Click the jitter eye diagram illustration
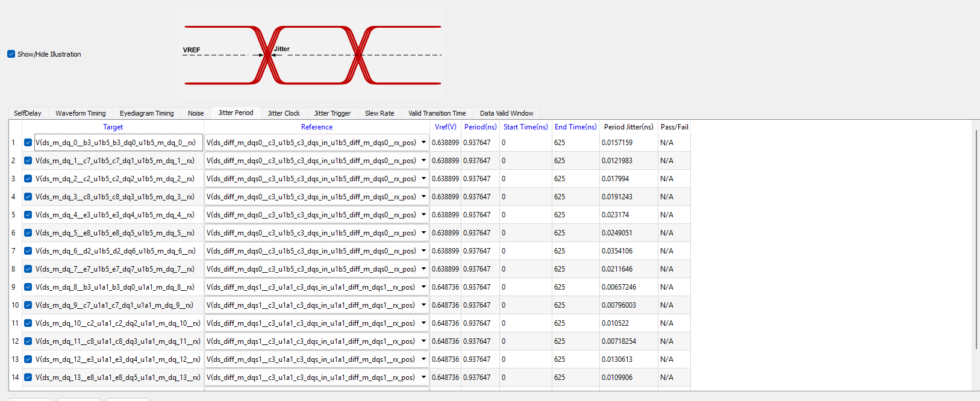The image size is (980, 401). coord(312,55)
